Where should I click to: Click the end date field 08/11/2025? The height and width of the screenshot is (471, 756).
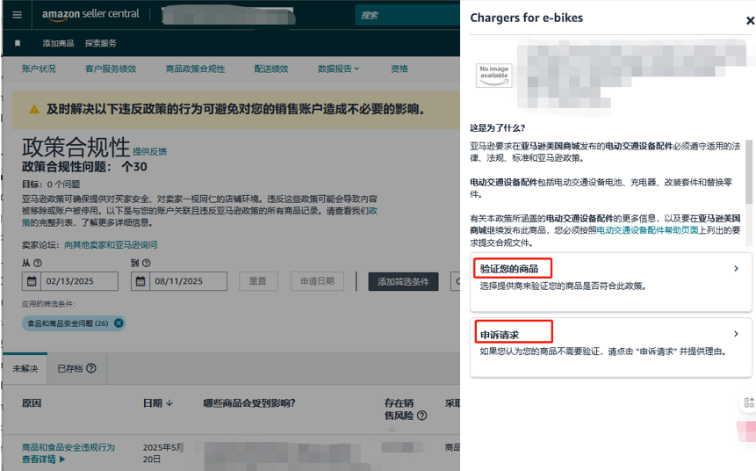[x=179, y=281]
